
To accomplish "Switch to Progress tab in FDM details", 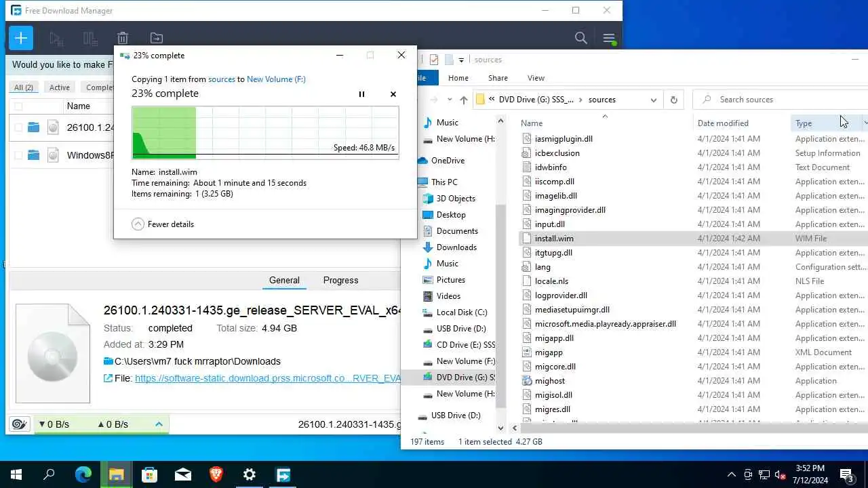I will 340,280.
